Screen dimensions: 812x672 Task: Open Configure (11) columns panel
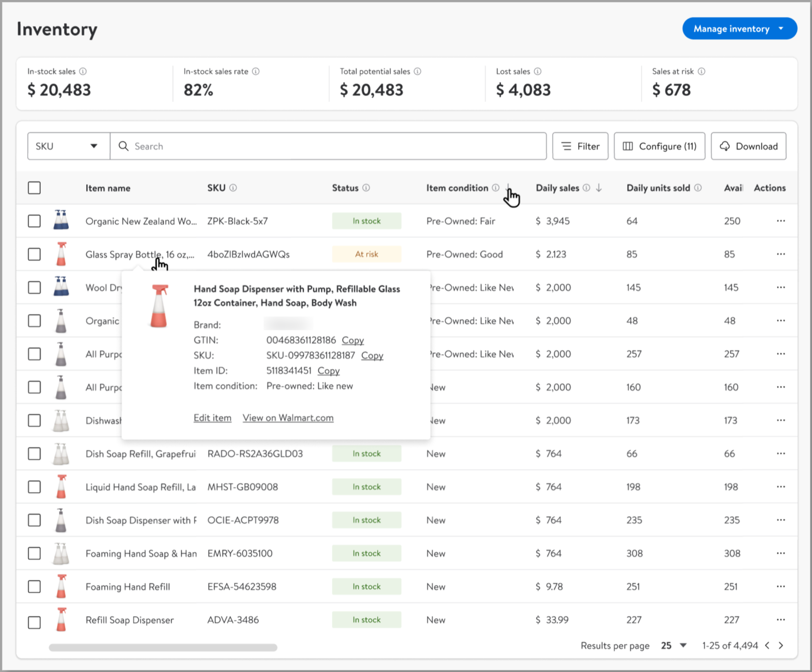coord(659,146)
